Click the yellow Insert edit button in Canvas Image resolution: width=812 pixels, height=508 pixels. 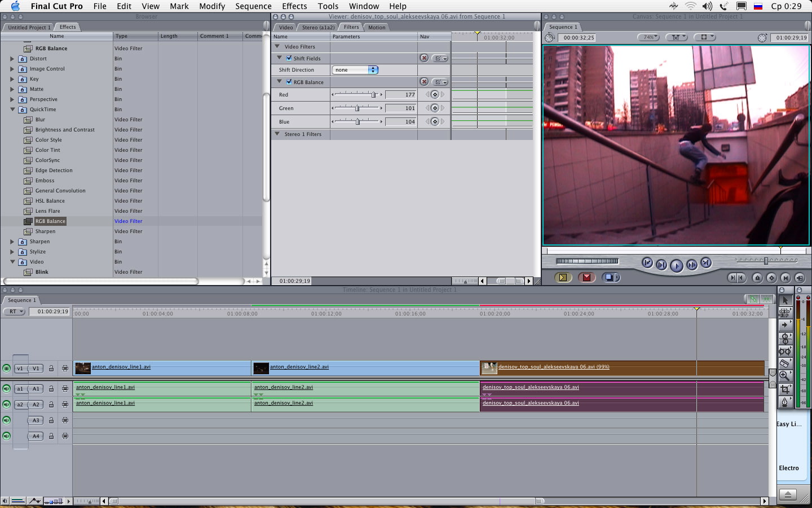coord(562,277)
